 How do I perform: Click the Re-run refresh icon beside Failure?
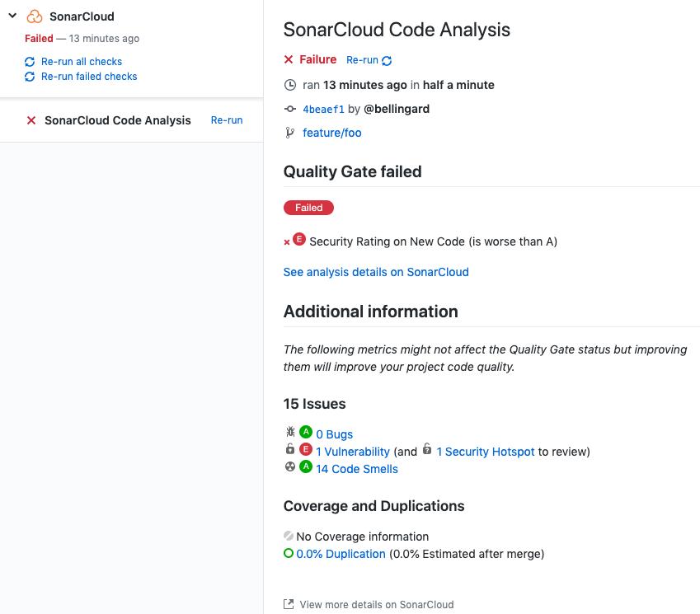click(387, 61)
